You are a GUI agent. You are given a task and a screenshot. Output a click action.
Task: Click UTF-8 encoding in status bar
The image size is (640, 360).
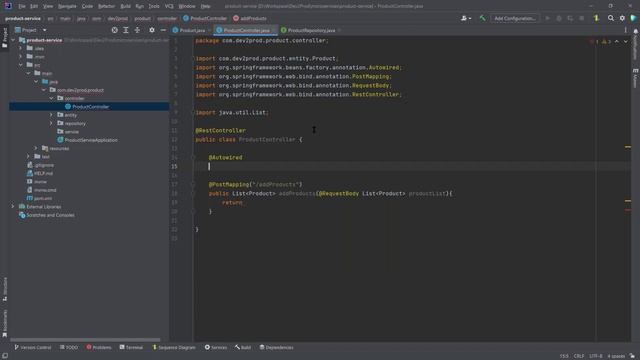tap(596, 356)
